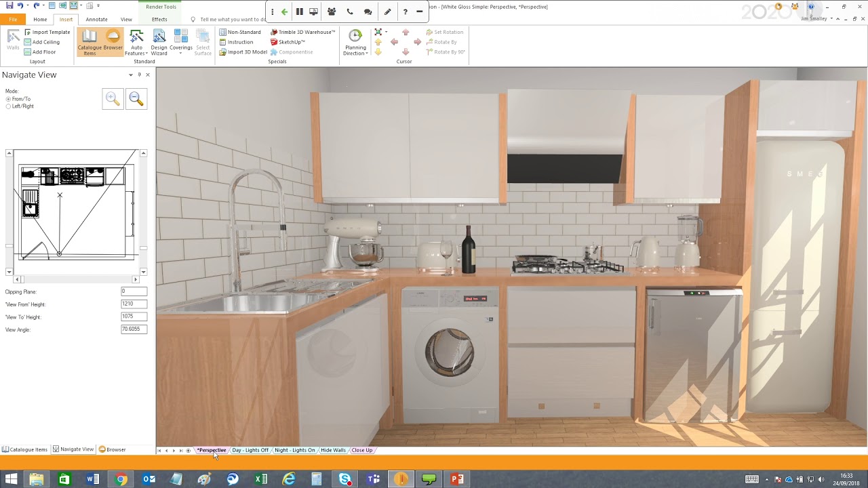Click the View To Height field
Screen dimensions: 868x488
pyautogui.click(x=134, y=317)
